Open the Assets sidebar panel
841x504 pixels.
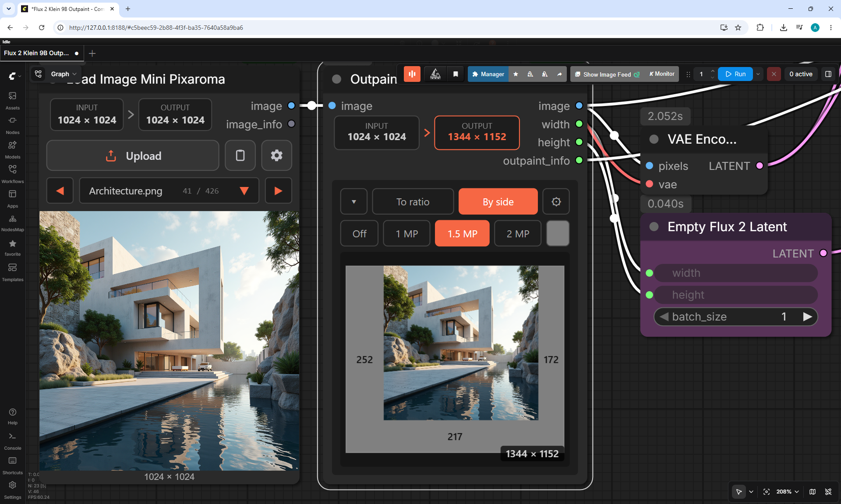pyautogui.click(x=12, y=101)
